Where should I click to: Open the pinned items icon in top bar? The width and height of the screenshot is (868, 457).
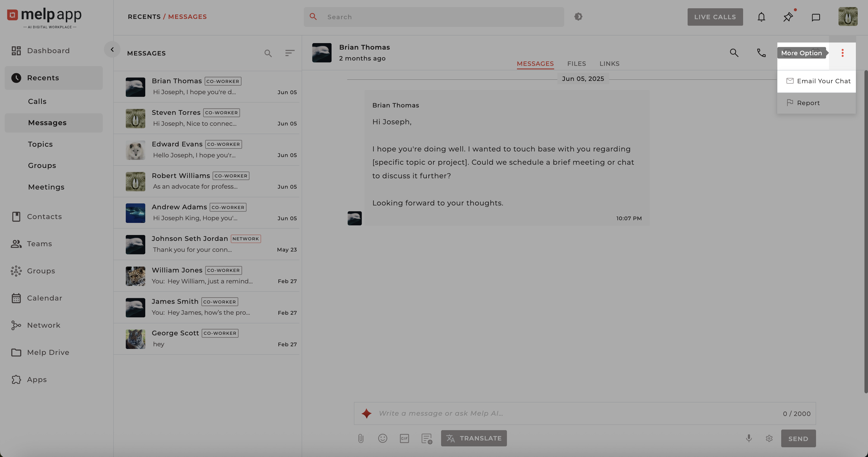[788, 17]
